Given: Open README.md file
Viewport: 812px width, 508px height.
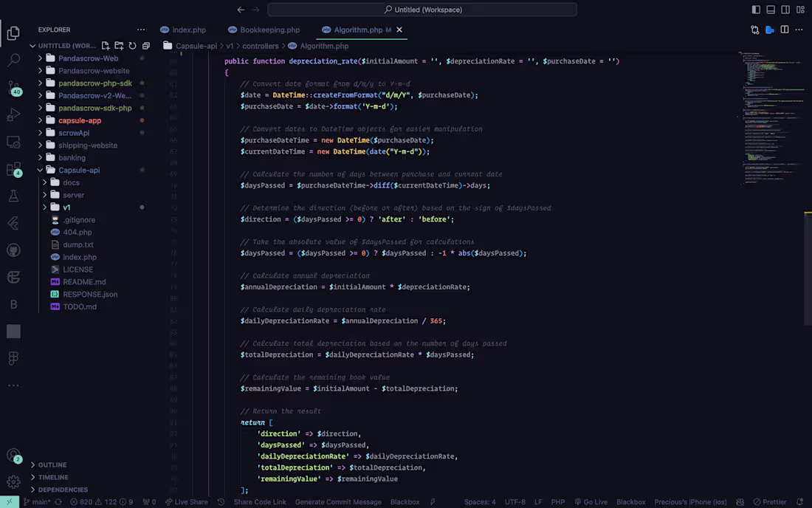Looking at the screenshot, I should coord(84,282).
